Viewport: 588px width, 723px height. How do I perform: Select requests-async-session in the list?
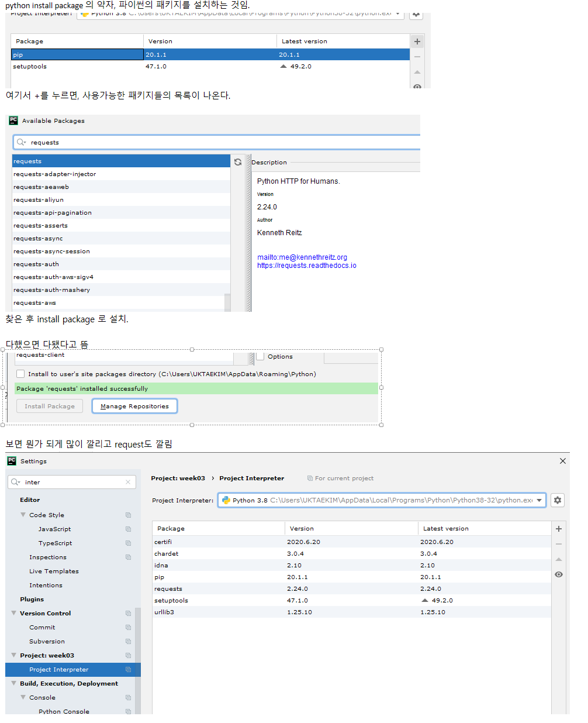coord(122,251)
